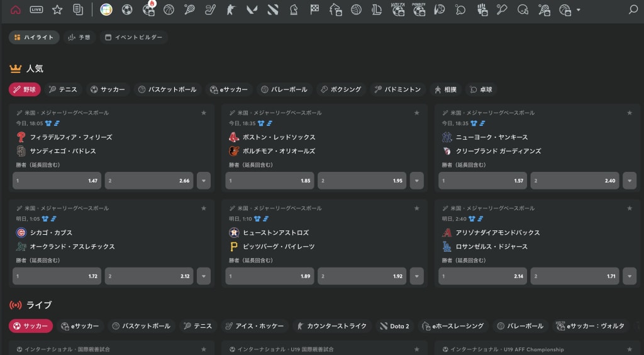Select 相撲 in popular sports chips

click(446, 89)
